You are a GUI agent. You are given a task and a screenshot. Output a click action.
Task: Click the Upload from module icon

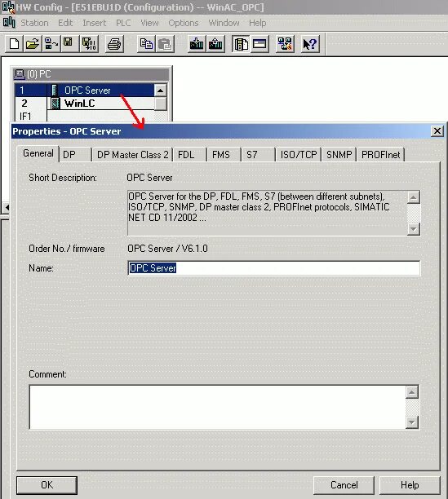click(x=215, y=44)
